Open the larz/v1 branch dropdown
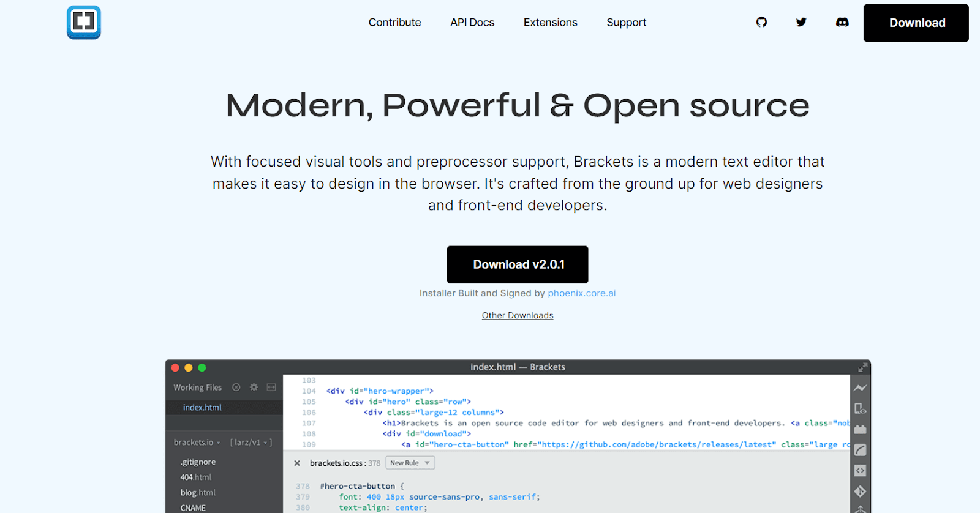The height and width of the screenshot is (513, 980). point(251,443)
